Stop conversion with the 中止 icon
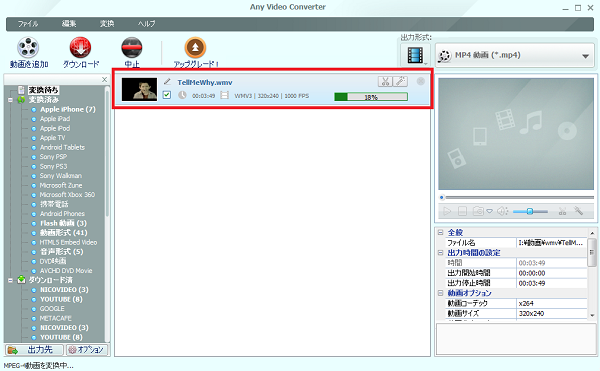 (132, 47)
